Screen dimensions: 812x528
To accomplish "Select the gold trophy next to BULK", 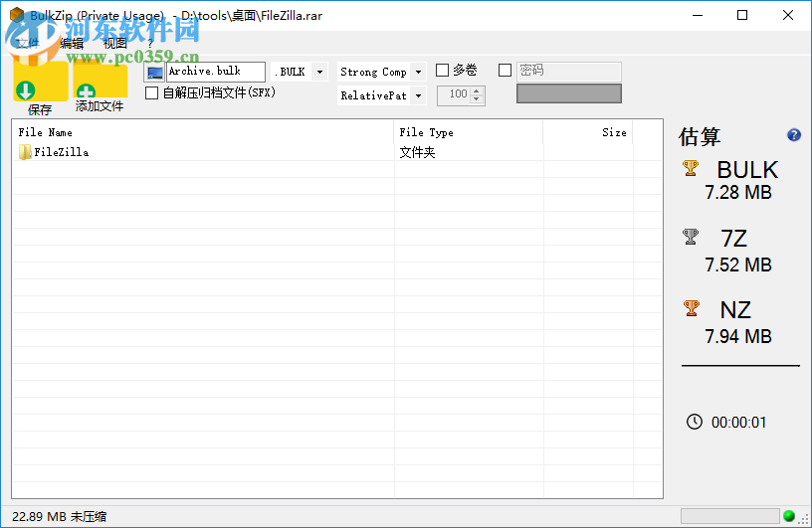I will 691,168.
